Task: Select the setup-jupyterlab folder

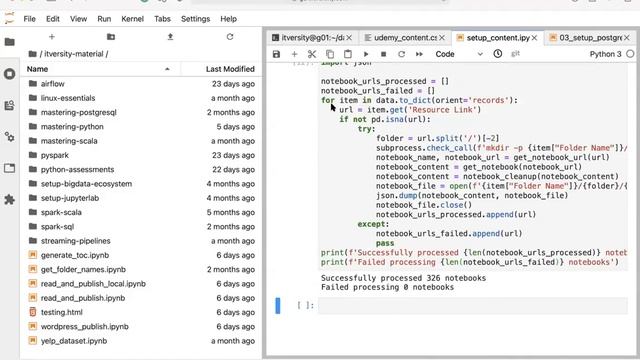Action: click(x=142, y=198)
